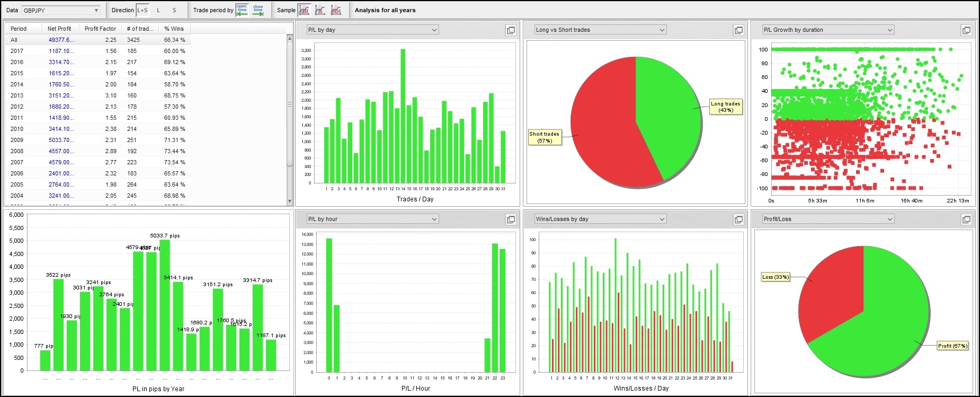Open the 'P/L by hour' chart selector
This screenshot has height=397, width=980.
click(x=373, y=219)
